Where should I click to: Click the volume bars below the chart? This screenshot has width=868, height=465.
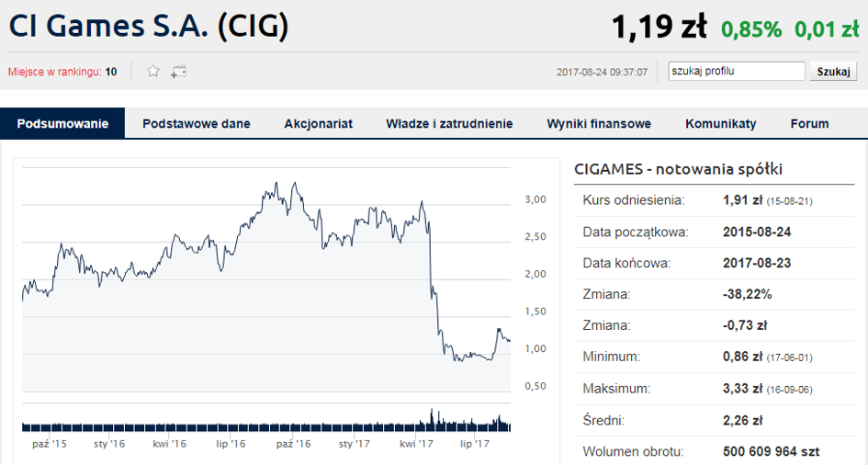click(x=266, y=424)
